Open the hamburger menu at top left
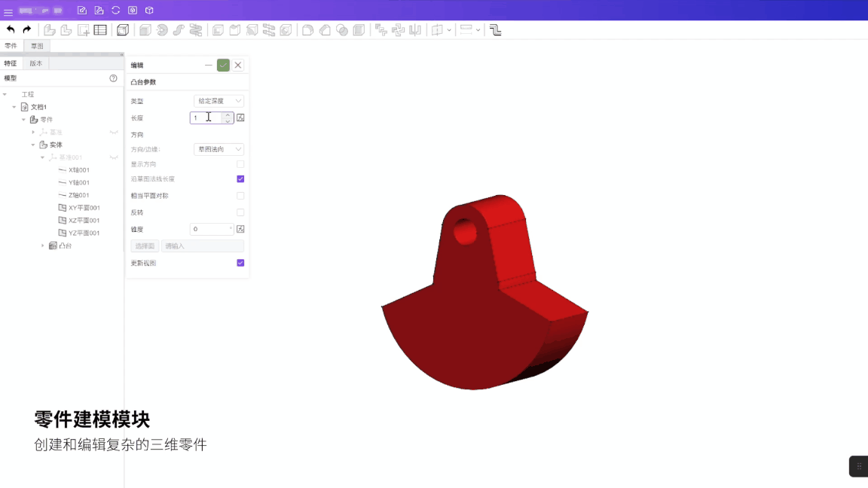Viewport: 868px width, 488px height. pyautogui.click(x=8, y=11)
